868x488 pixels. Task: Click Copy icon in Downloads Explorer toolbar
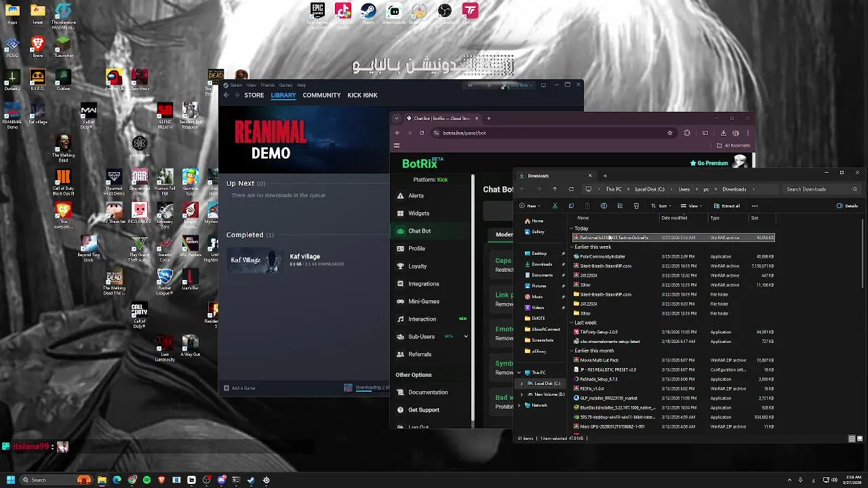point(571,206)
